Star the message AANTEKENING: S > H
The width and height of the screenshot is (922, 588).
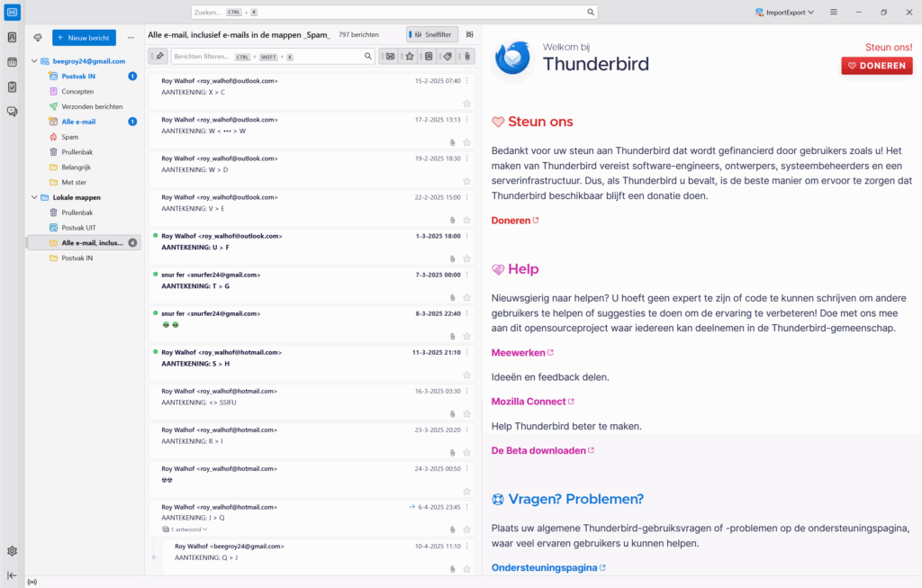(467, 375)
